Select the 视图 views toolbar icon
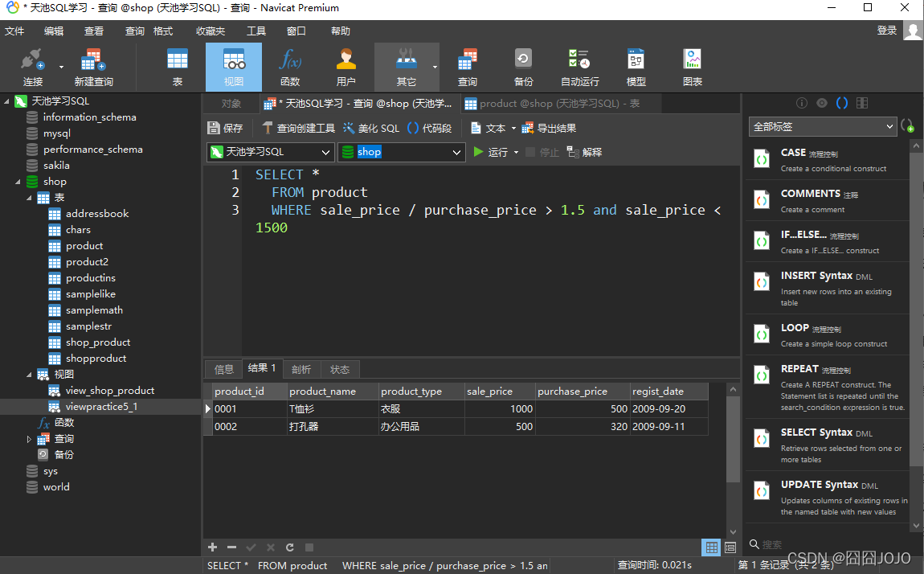Screen dimensions: 924x574 point(233,68)
